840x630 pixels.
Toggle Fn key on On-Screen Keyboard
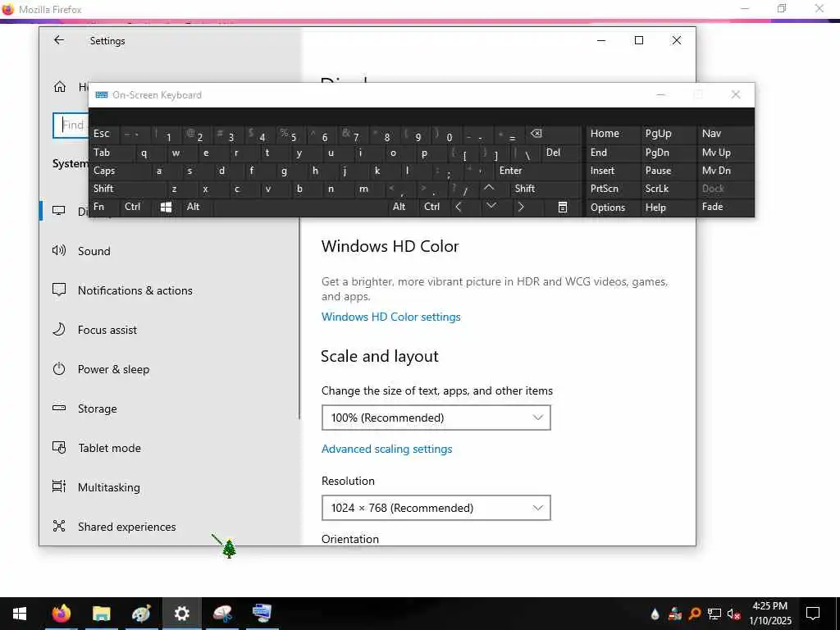coord(104,207)
